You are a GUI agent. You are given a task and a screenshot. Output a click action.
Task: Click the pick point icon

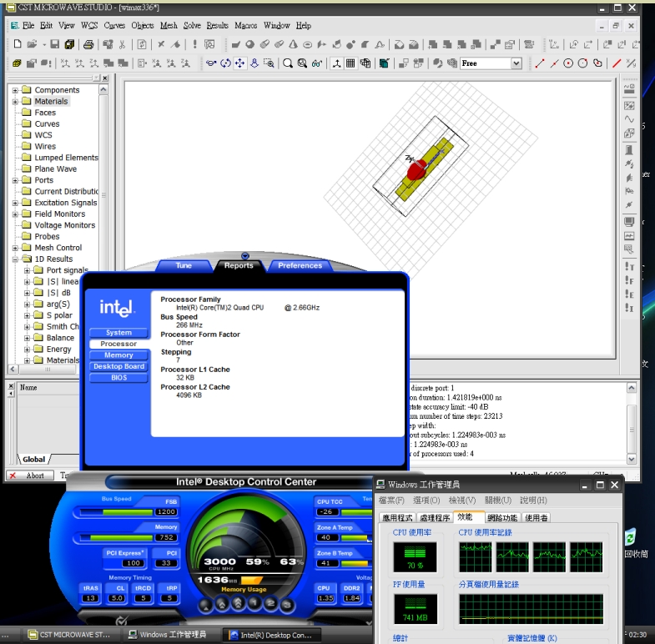[x=540, y=63]
